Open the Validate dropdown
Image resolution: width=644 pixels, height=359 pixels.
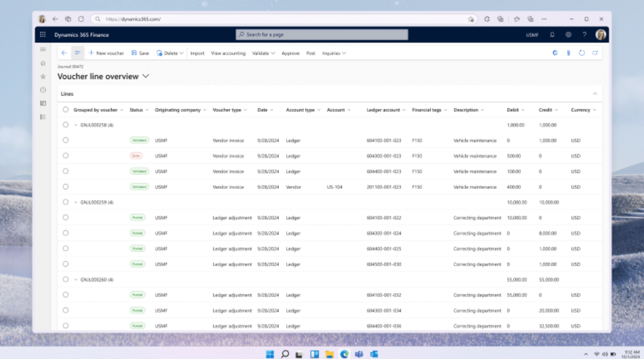click(263, 54)
